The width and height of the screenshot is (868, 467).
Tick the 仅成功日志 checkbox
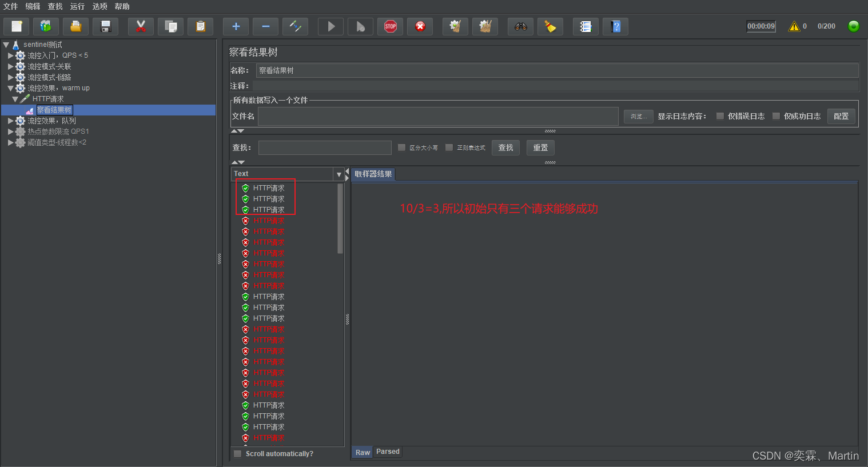(776, 116)
